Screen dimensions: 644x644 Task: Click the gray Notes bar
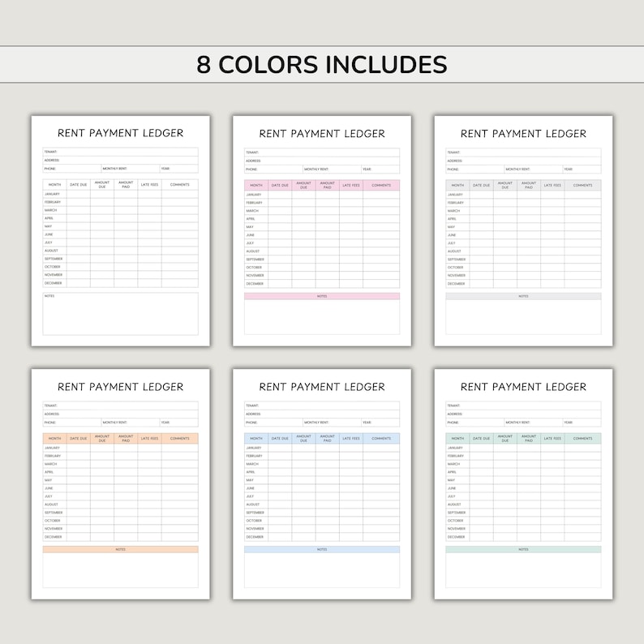[x=523, y=296]
